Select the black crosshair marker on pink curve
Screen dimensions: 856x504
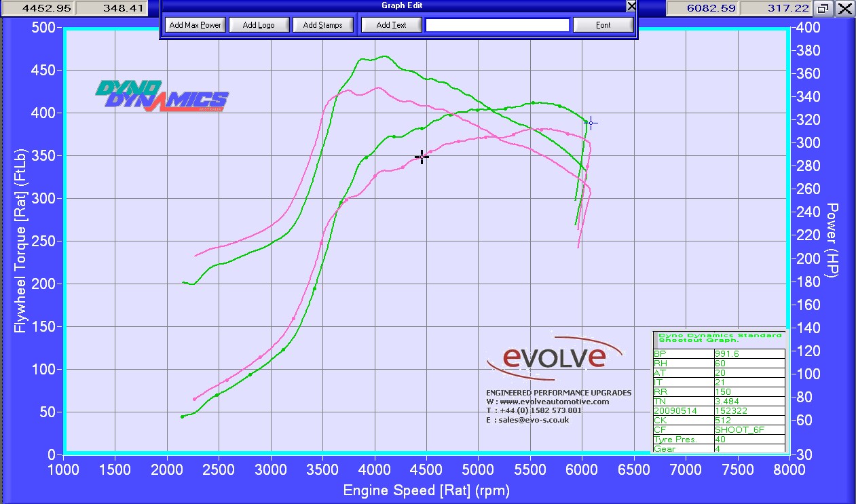pyautogui.click(x=422, y=157)
